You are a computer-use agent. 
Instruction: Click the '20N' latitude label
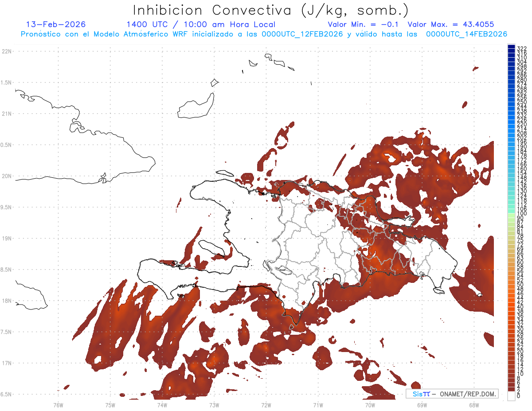[7, 176]
